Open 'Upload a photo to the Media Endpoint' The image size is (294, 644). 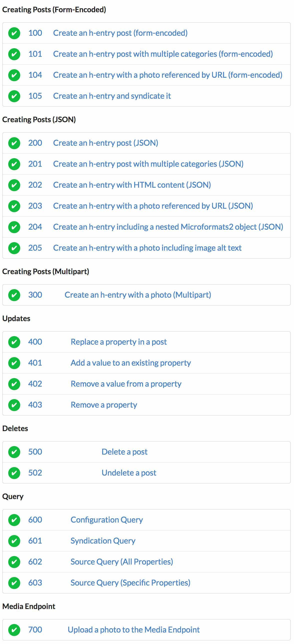[134, 630]
